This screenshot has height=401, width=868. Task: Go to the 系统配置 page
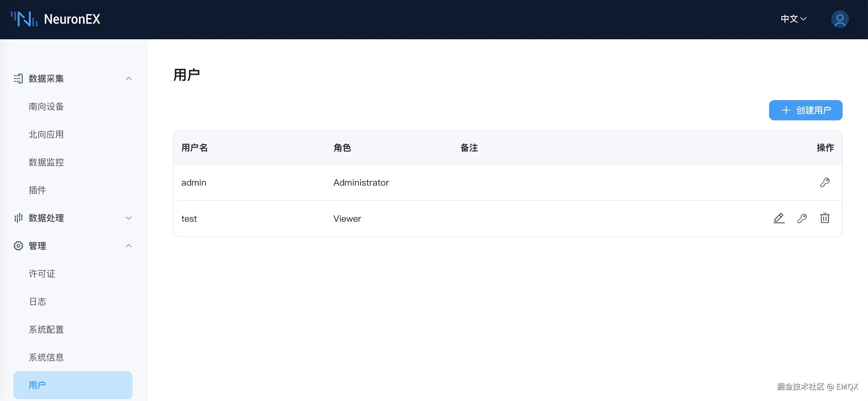46,330
